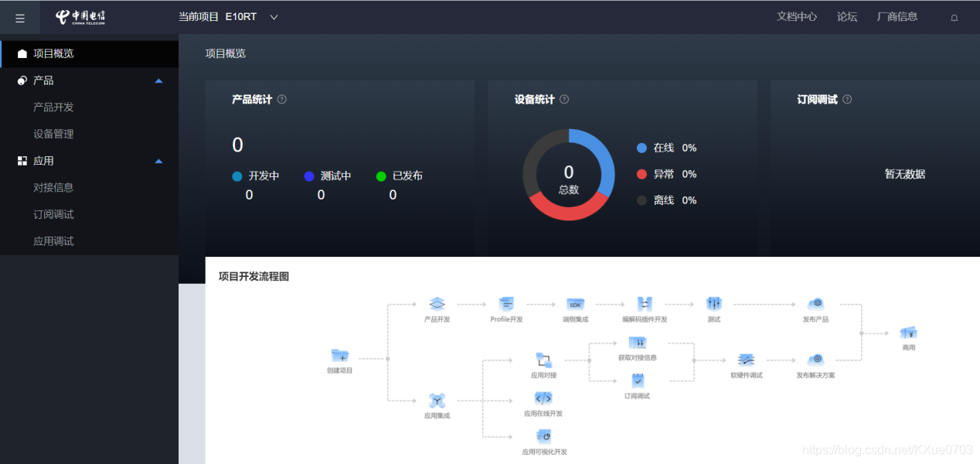Open the 论坛 link

847,16
